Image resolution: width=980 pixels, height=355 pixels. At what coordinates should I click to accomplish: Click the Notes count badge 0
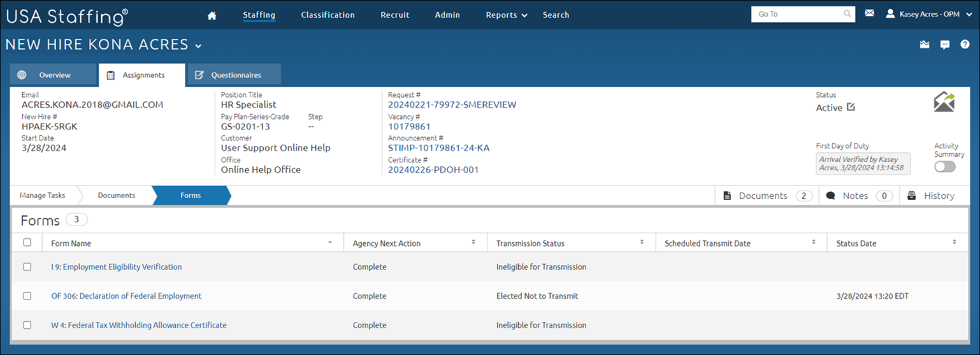[884, 196]
